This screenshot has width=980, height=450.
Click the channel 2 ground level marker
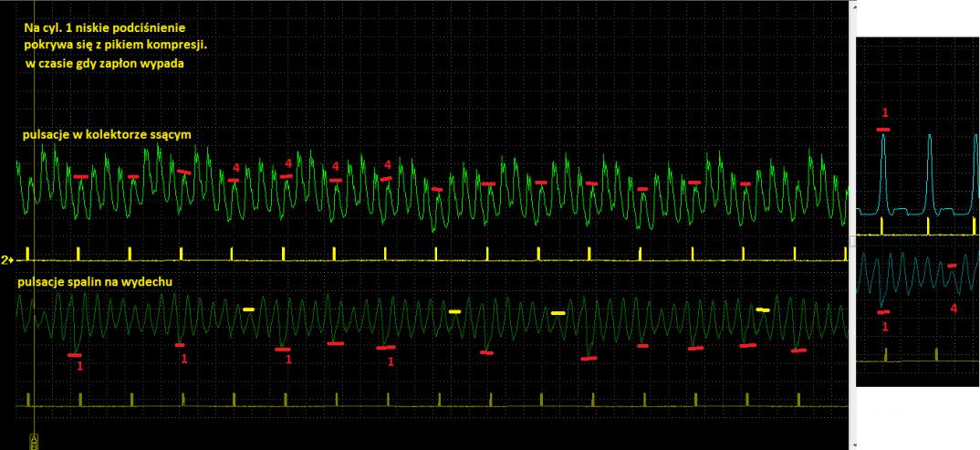coord(6,260)
